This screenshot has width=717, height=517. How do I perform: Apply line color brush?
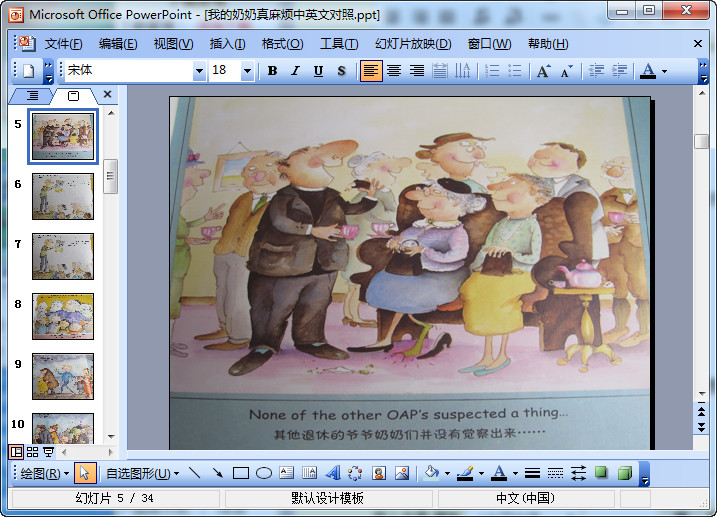(x=465, y=473)
